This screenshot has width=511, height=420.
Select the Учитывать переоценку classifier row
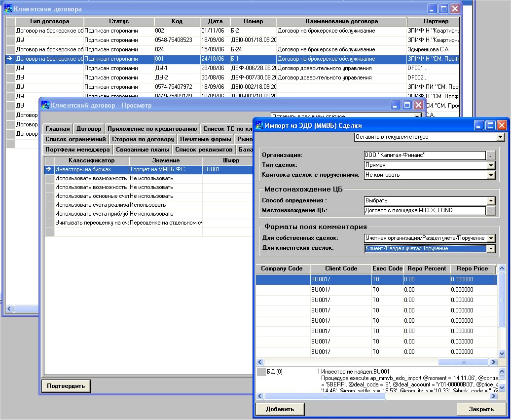[149, 223]
